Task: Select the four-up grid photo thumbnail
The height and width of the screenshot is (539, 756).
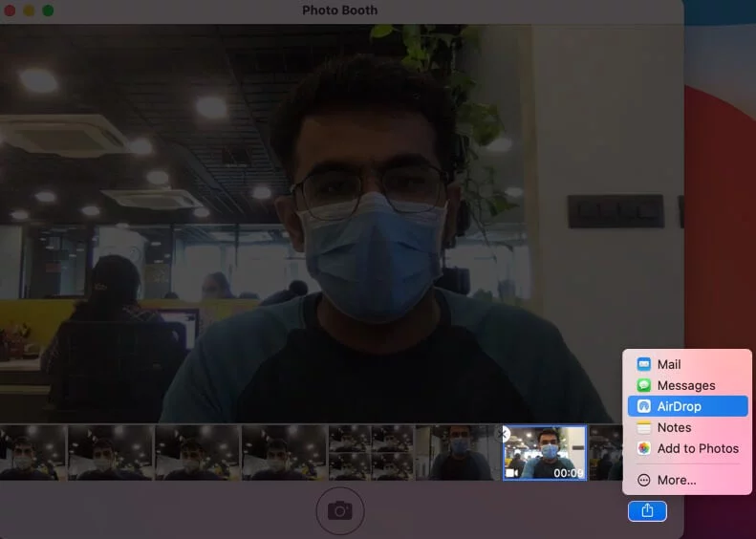Action: 371,453
